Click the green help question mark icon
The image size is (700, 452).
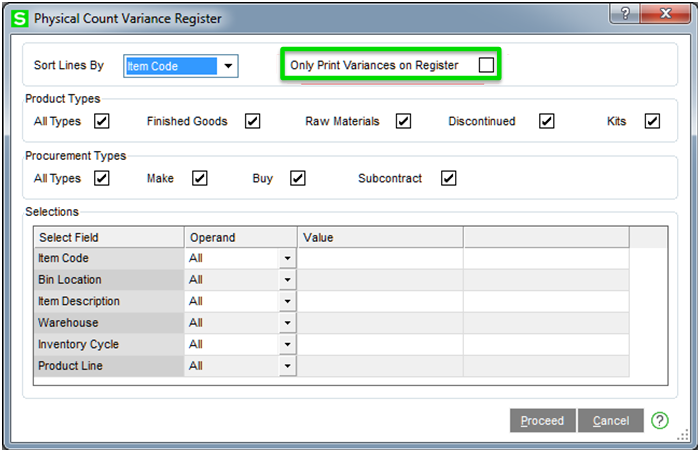[659, 420]
